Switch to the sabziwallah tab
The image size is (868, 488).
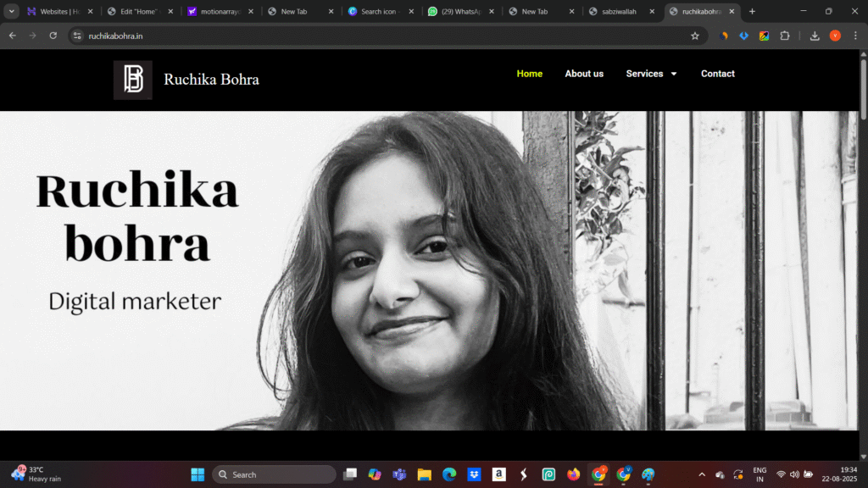(x=618, y=12)
